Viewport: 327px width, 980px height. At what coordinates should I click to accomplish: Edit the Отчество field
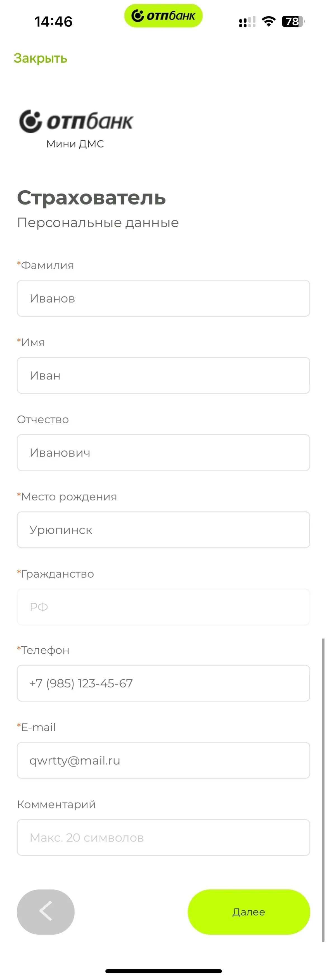(x=163, y=453)
